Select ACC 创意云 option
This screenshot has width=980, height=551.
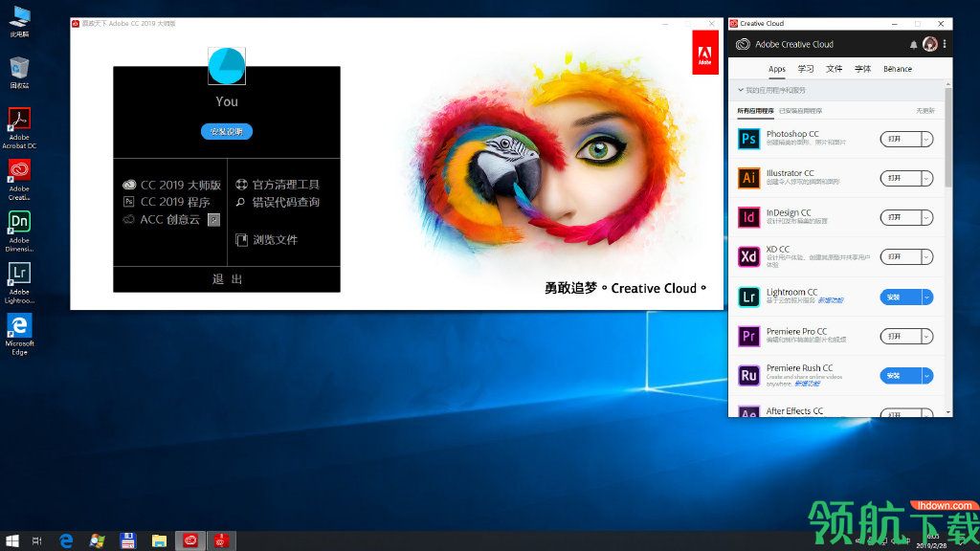(x=162, y=219)
